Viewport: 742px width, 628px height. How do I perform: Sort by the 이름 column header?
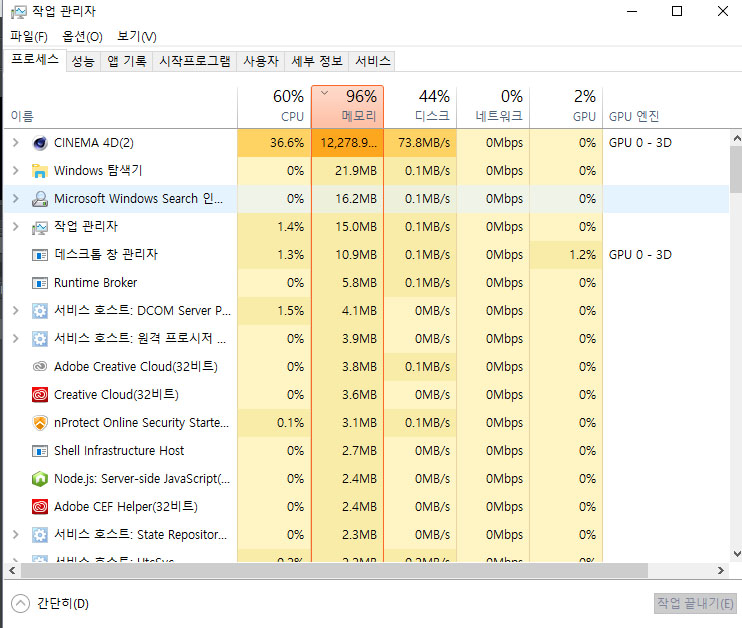[121, 107]
